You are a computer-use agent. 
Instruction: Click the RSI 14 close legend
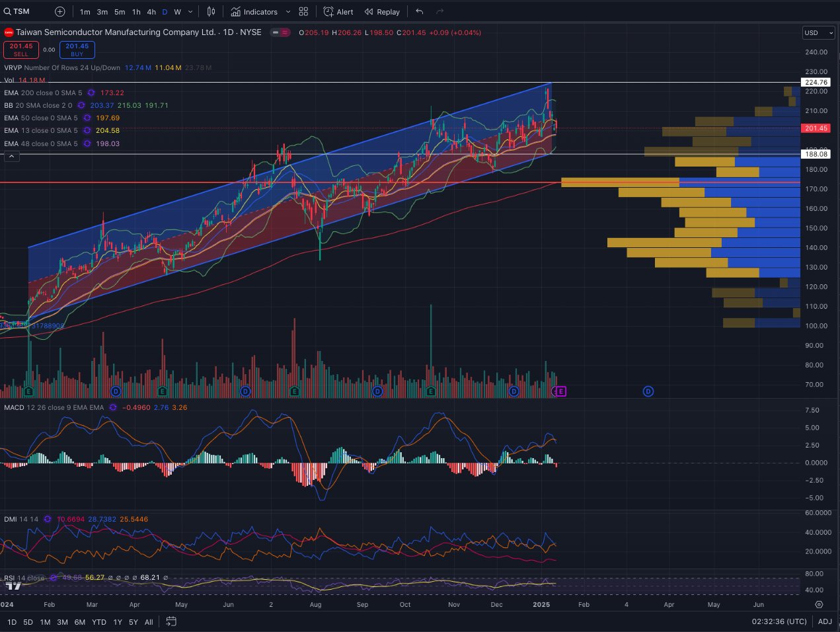[24, 578]
